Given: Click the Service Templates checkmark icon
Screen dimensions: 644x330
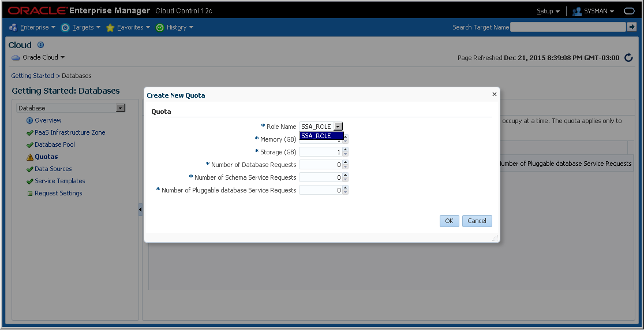Looking at the screenshot, I should click(x=29, y=181).
